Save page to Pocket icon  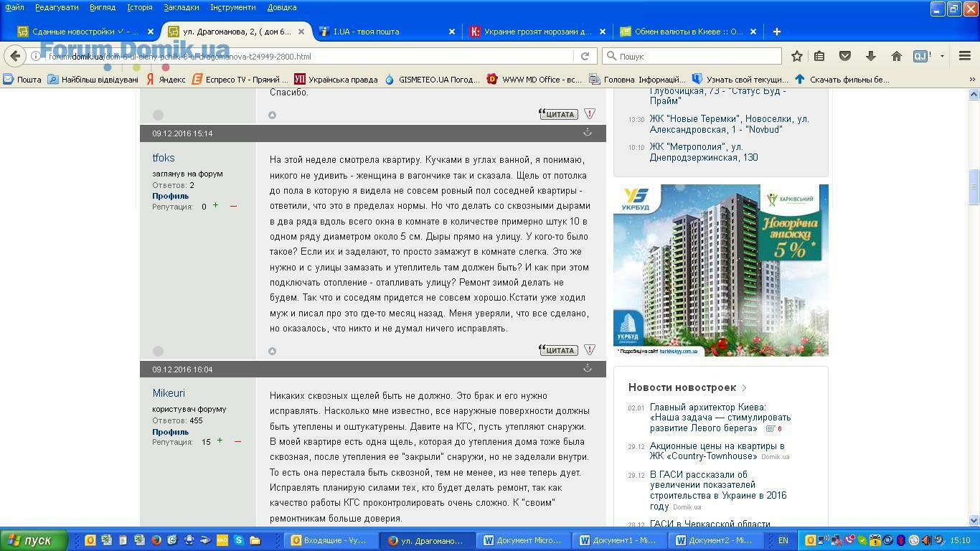pyautogui.click(x=845, y=56)
